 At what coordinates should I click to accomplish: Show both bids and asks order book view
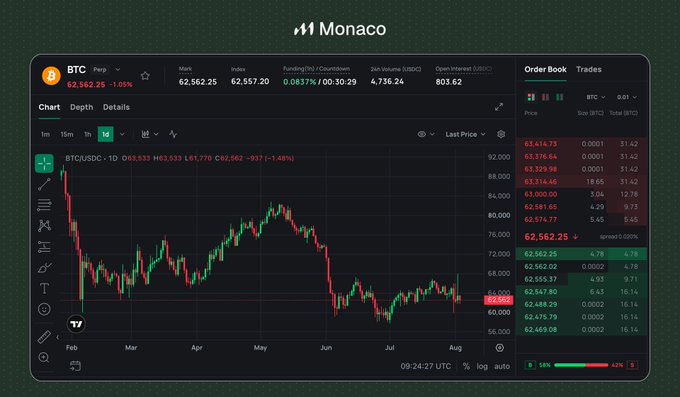point(531,97)
